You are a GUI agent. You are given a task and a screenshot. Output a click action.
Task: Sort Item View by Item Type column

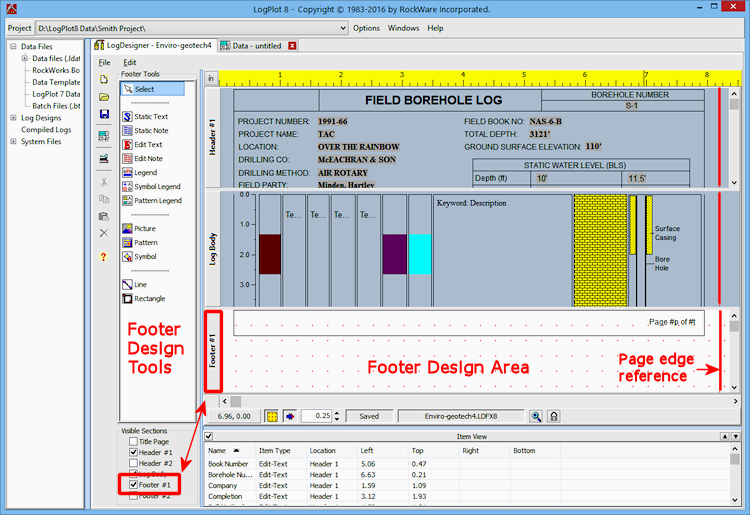point(275,450)
